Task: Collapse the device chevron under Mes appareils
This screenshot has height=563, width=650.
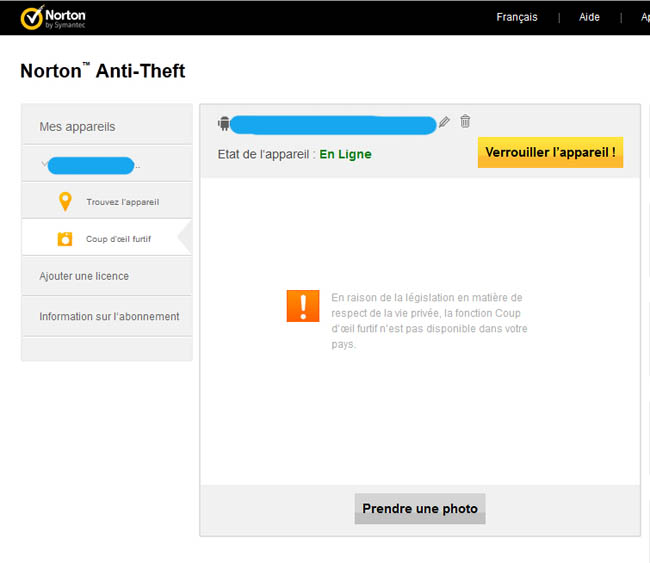Action: click(x=44, y=163)
